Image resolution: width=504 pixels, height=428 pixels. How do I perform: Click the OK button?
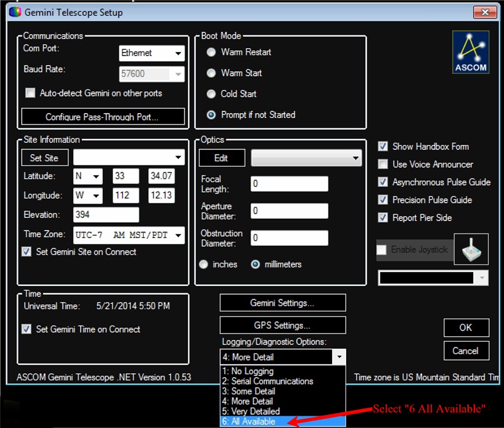point(466,327)
